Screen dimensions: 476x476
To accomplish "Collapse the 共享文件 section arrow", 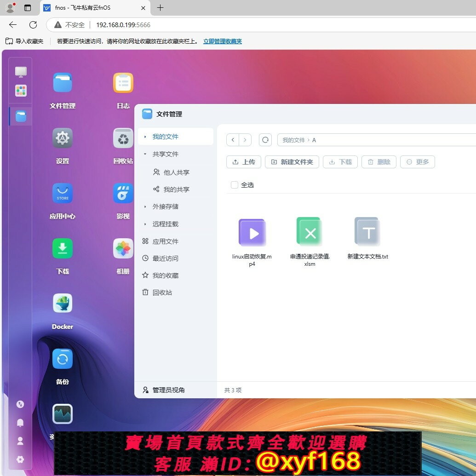I will pyautogui.click(x=145, y=154).
